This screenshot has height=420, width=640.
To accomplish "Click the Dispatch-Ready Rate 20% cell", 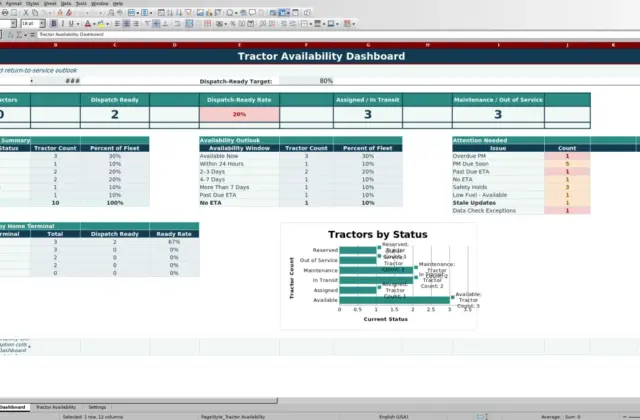I will click(239, 114).
